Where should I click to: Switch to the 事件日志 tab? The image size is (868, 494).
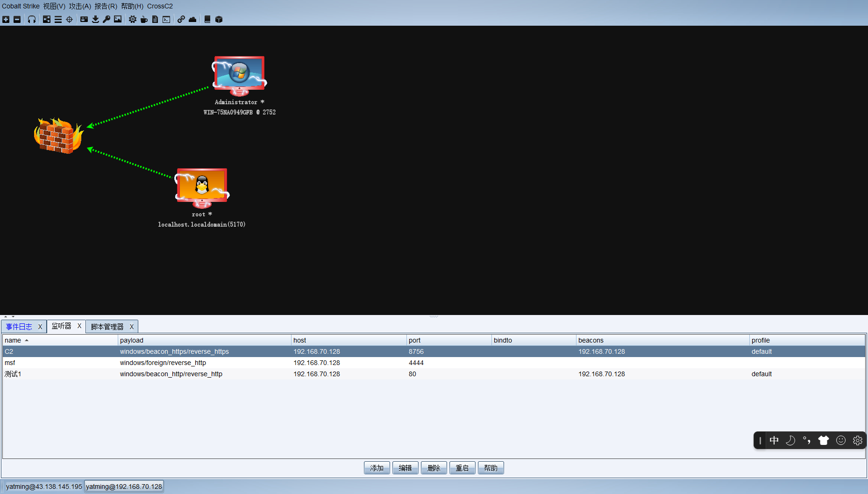(19, 327)
